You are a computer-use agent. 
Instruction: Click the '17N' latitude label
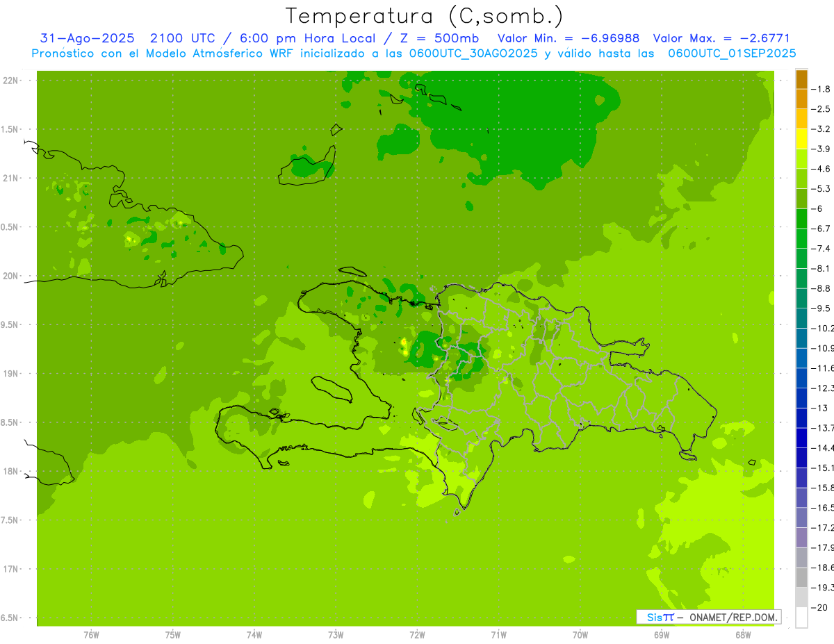(x=11, y=569)
